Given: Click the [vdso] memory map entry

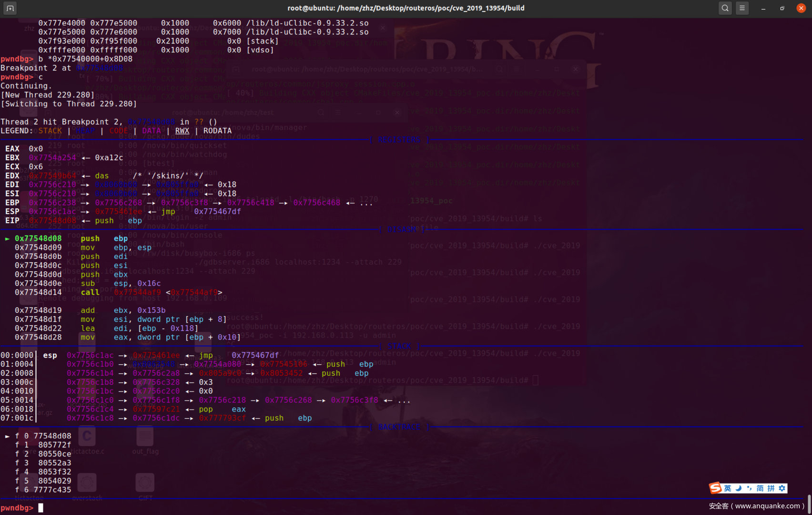Looking at the screenshot, I should click(156, 50).
